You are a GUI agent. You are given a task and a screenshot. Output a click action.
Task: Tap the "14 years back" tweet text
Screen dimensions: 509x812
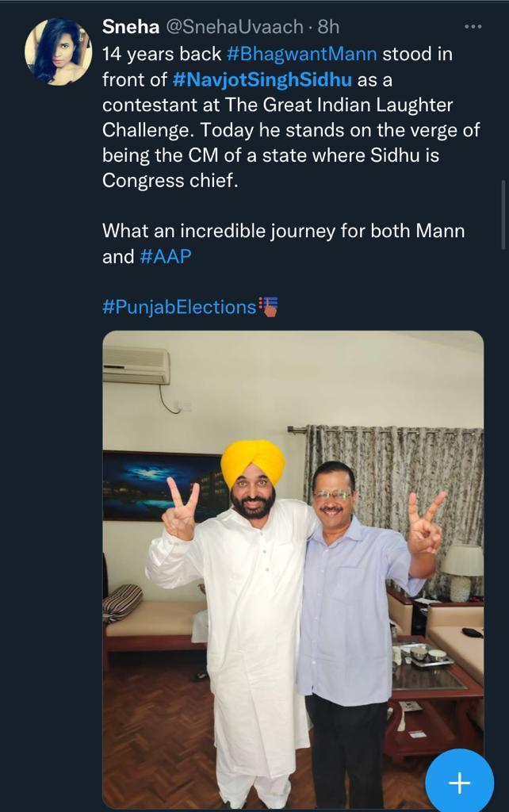tap(163, 54)
